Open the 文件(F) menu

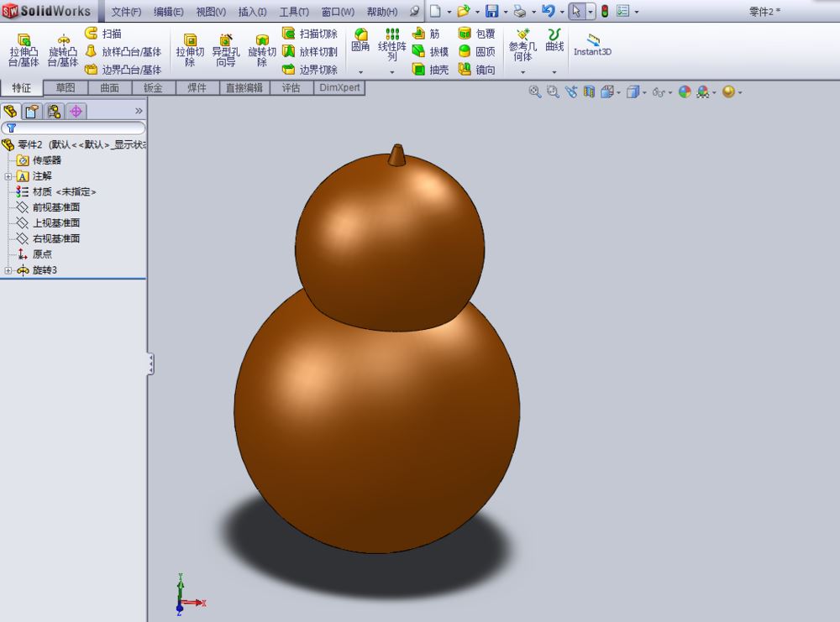(x=127, y=12)
